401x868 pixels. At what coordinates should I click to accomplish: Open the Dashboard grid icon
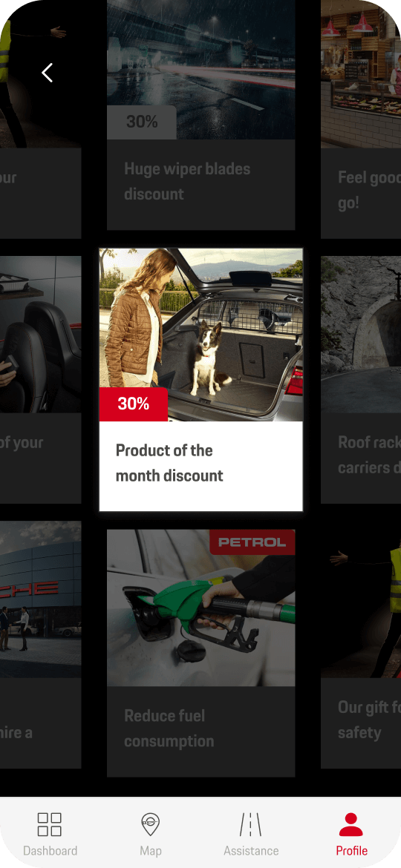pos(49,824)
